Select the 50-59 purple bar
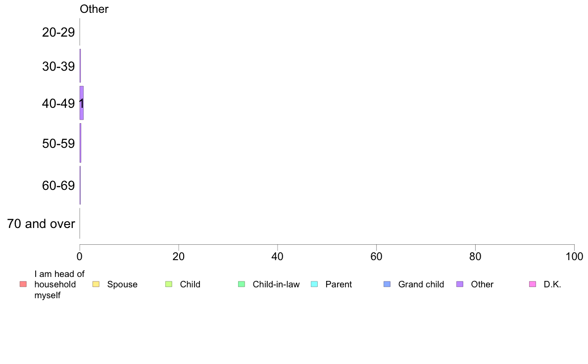Screen dimensions: 588x364 [x=80, y=143]
